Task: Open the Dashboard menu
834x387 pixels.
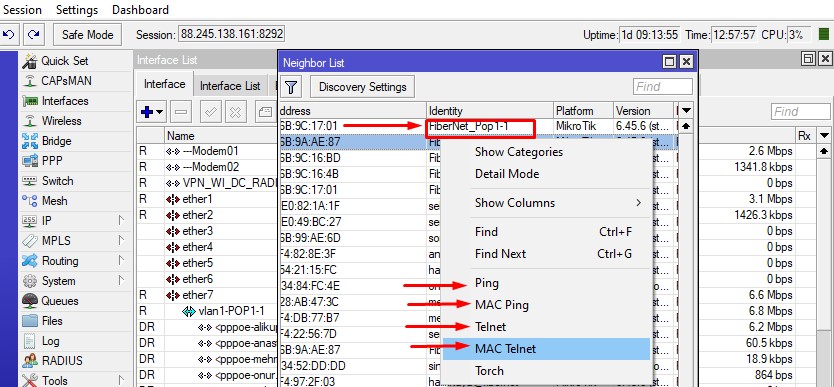Action: (x=140, y=10)
